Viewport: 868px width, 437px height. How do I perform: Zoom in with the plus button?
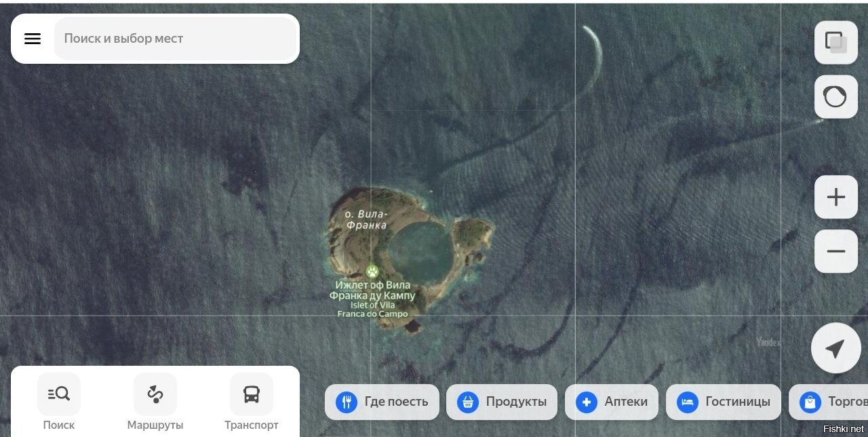click(x=835, y=197)
